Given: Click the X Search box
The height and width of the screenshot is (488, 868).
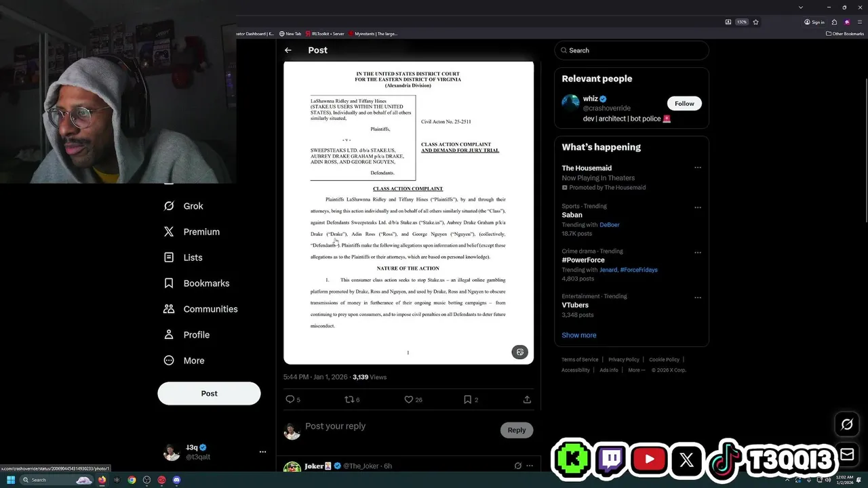Looking at the screenshot, I should pos(631,50).
